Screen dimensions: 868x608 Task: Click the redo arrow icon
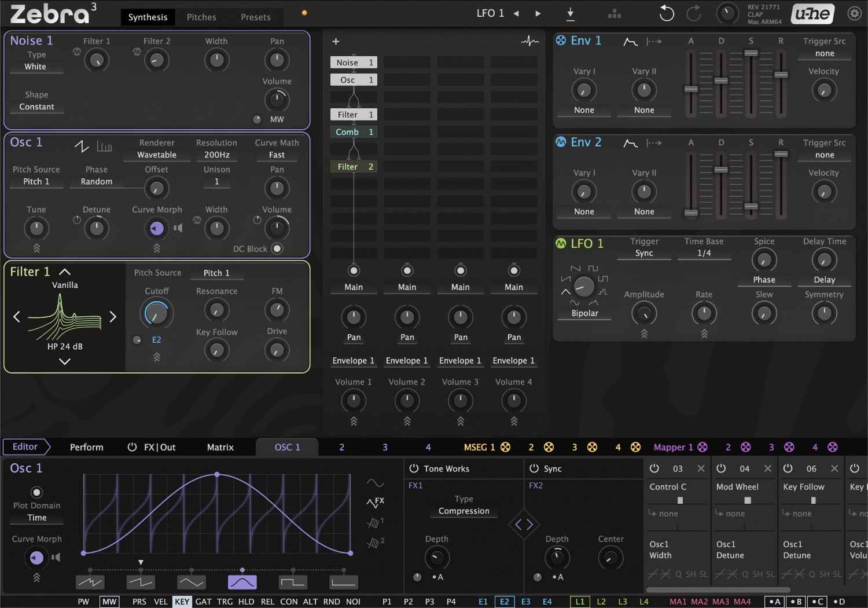(x=694, y=13)
